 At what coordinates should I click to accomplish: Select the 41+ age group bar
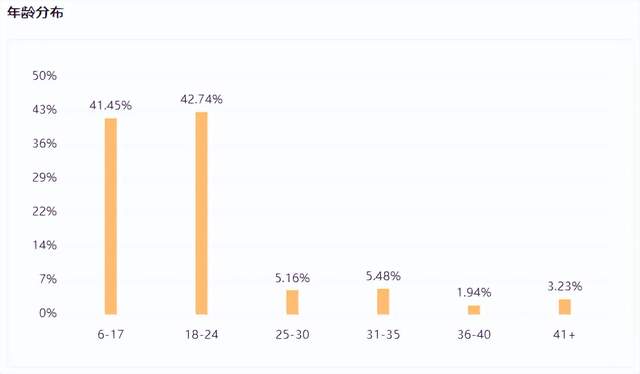tap(565, 307)
